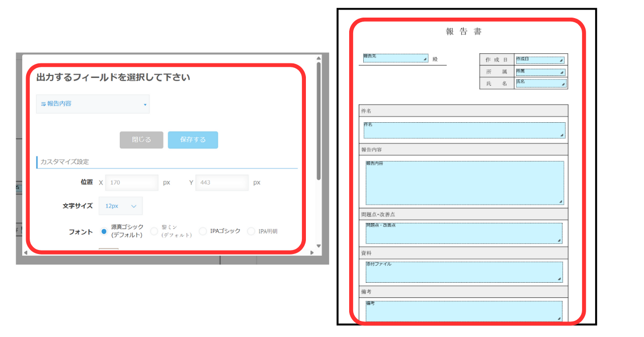Click the 殿 text after 報告先 field
644x337 pixels.
435,59
